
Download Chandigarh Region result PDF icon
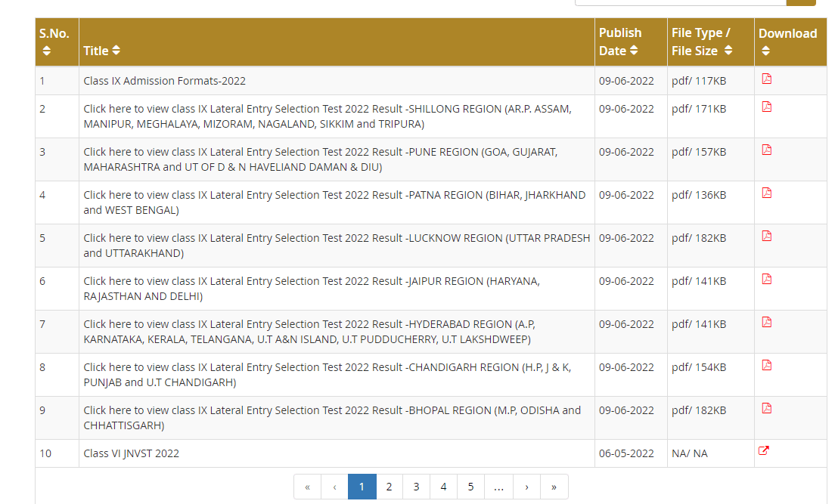coord(766,365)
